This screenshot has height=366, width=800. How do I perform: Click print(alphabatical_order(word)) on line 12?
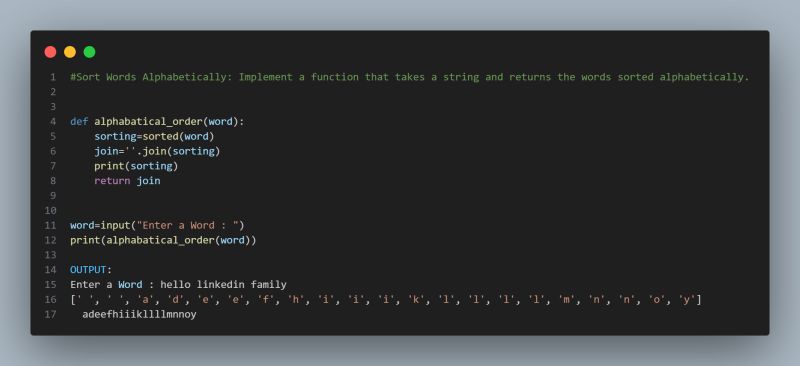coord(163,240)
